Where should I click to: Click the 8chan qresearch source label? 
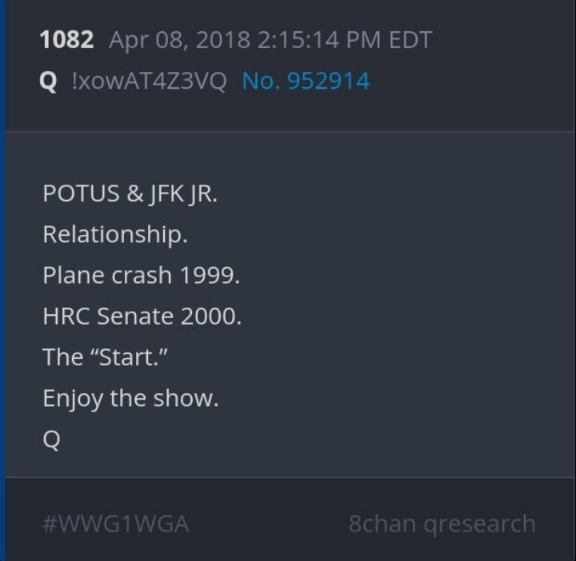(442, 524)
